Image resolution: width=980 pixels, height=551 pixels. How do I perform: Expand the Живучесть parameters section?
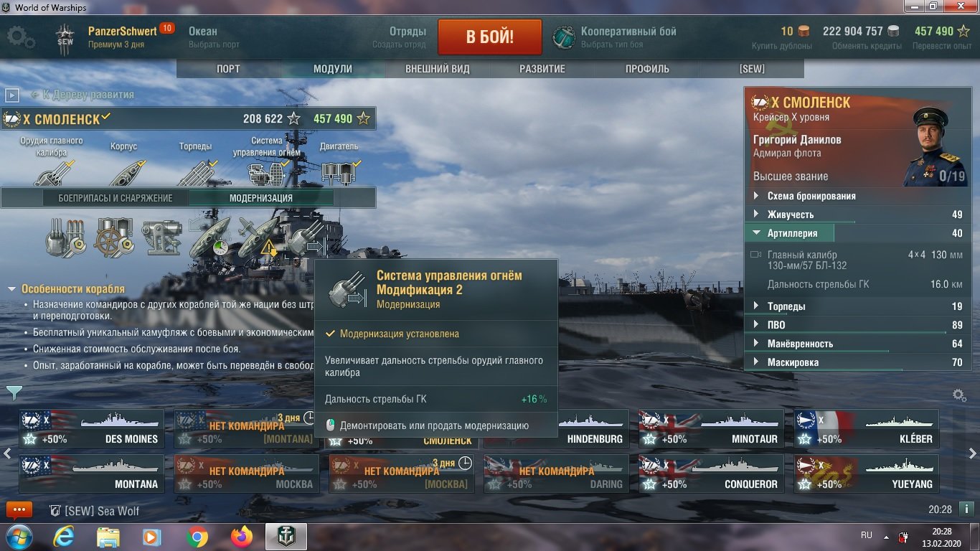pyautogui.click(x=857, y=215)
